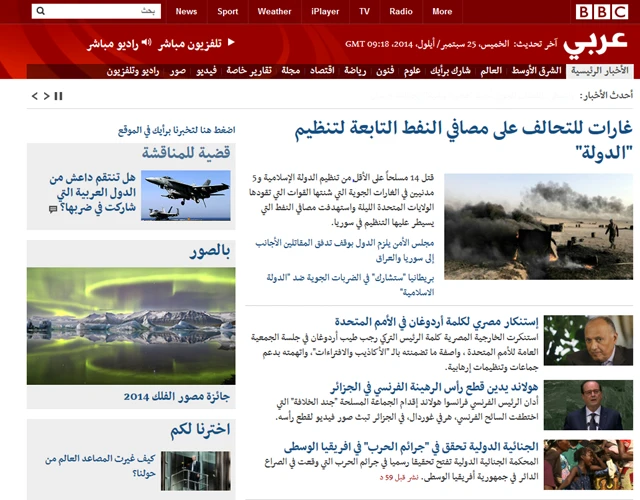Click the BBC Arabic عربي logo
The image size is (640, 500).
click(x=597, y=44)
